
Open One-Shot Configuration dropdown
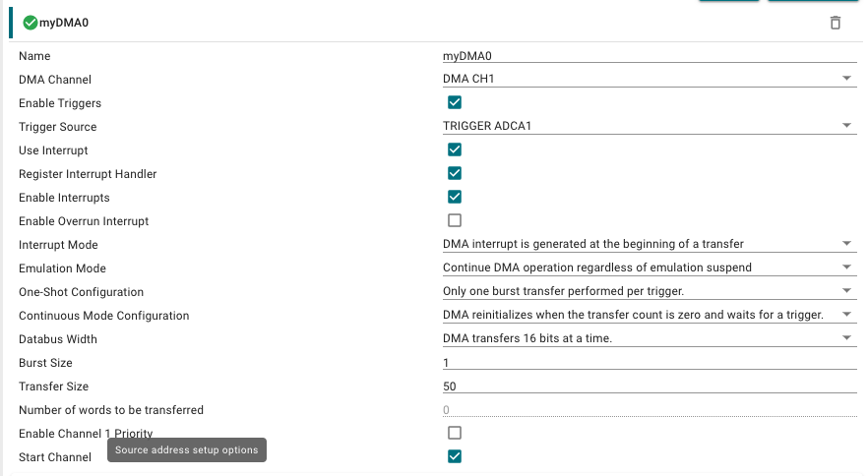[649, 292]
